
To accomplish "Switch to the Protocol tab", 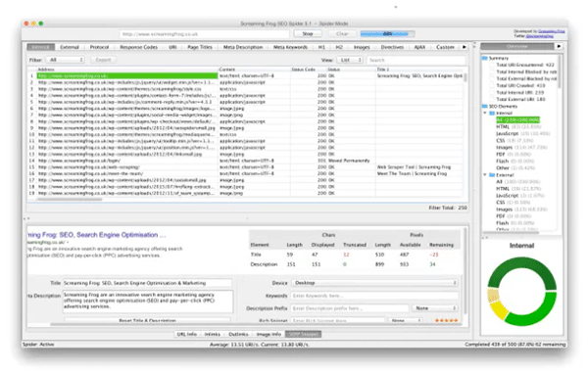I will click(x=99, y=47).
